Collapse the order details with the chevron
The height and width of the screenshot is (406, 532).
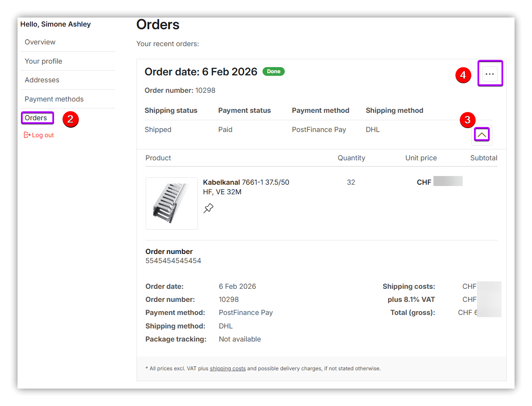[x=481, y=135]
